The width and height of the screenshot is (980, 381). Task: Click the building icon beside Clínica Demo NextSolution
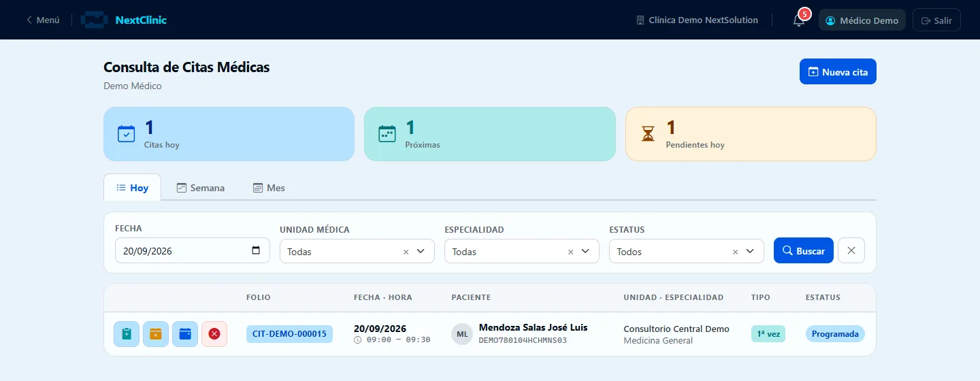640,20
